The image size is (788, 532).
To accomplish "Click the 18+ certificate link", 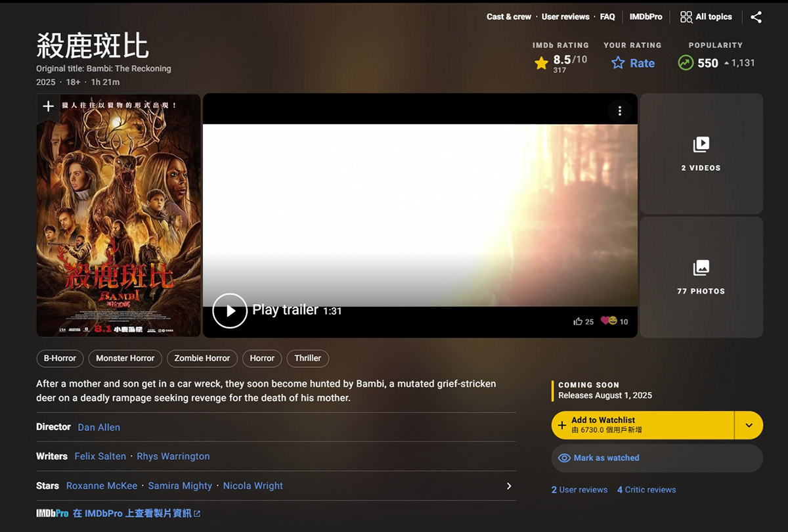I will click(73, 82).
